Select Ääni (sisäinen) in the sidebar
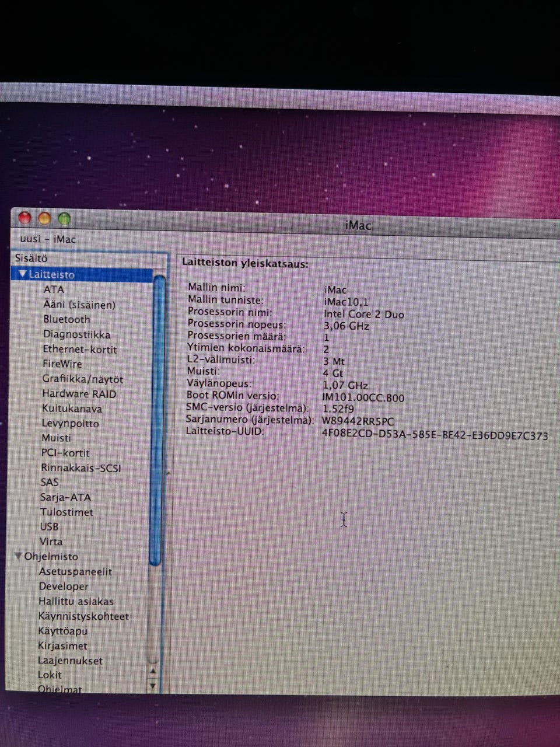The width and height of the screenshot is (560, 747). coord(79,305)
